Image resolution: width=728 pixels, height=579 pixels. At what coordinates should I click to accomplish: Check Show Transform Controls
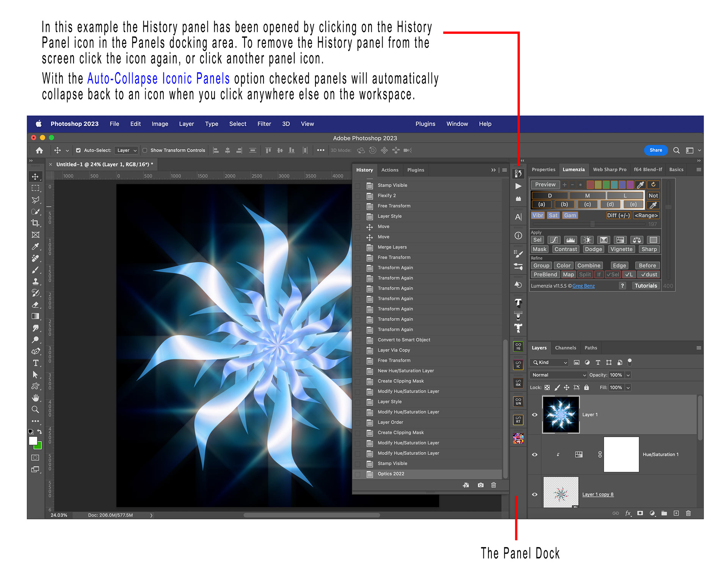pos(145,150)
